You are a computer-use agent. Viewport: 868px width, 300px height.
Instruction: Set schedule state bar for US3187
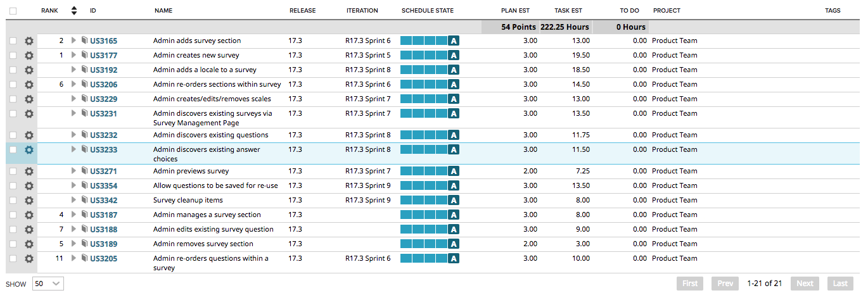click(423, 215)
